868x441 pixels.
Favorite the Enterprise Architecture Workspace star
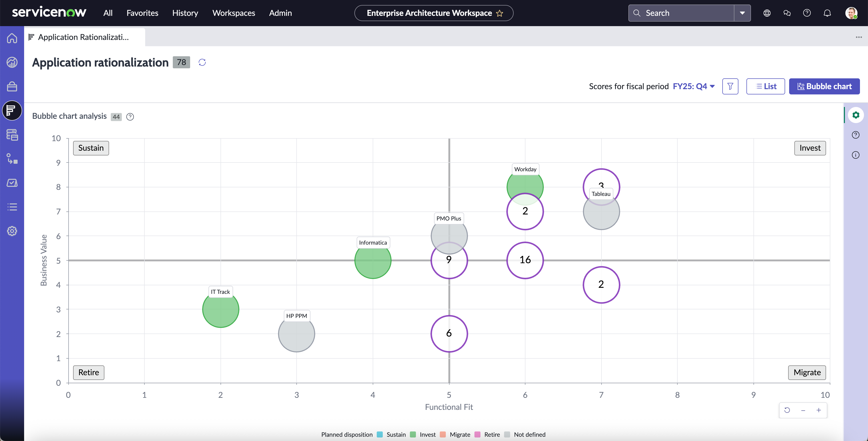(500, 14)
